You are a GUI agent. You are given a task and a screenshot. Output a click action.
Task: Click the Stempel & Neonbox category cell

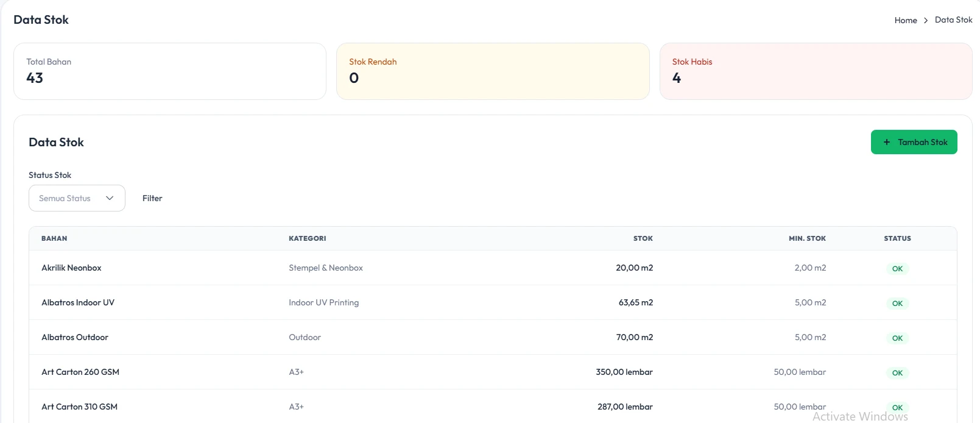[326, 268]
